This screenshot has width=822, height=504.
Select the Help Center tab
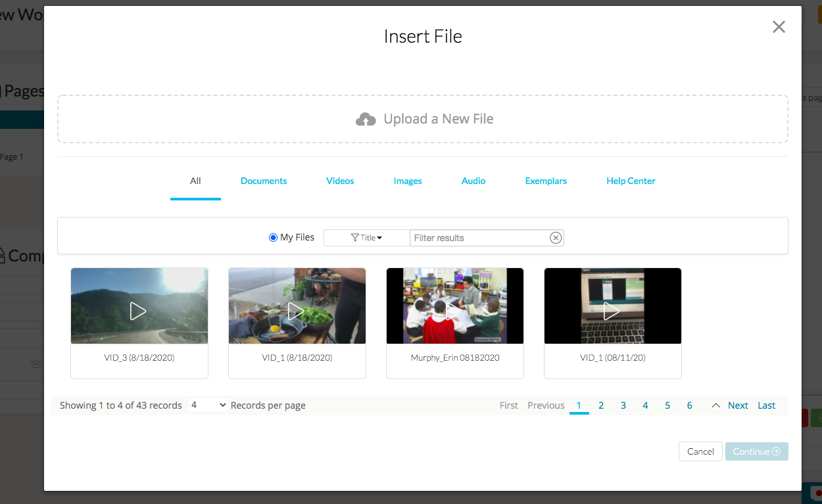[x=631, y=181]
